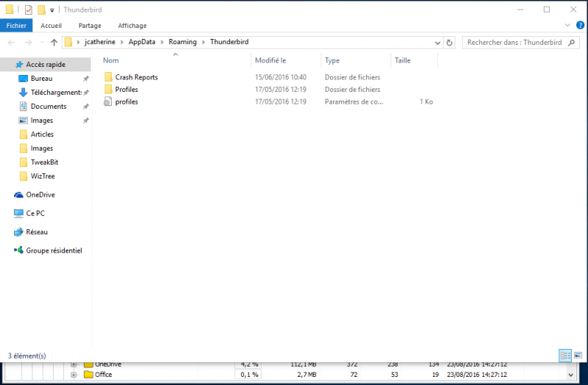Select the Affichage ribbon tab
Screen dimensions: 588x385
coord(132,26)
